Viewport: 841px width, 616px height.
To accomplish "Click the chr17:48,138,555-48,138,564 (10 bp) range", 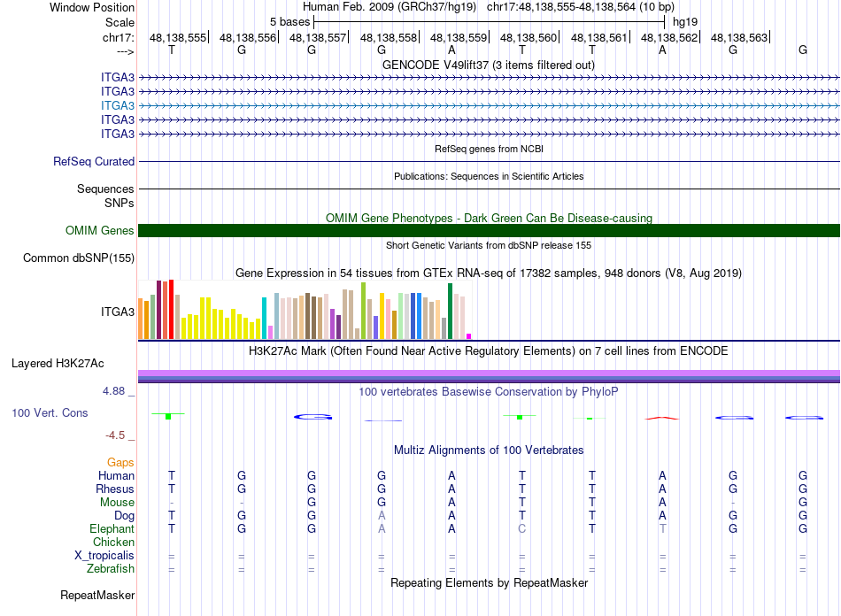I will coord(581,7).
